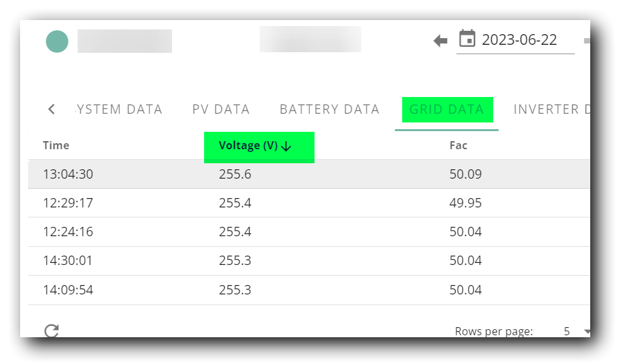Sort by the Time column header
The image size is (617, 364).
pyautogui.click(x=56, y=145)
